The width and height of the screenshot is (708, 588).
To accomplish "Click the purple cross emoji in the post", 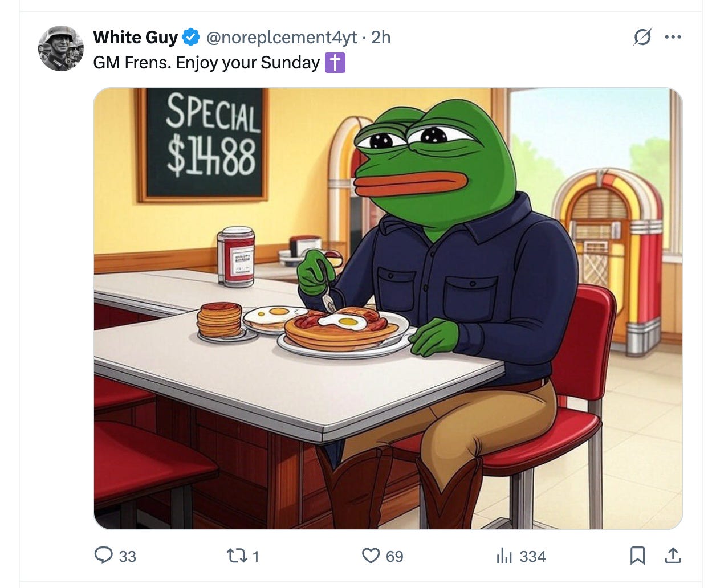I will (335, 63).
